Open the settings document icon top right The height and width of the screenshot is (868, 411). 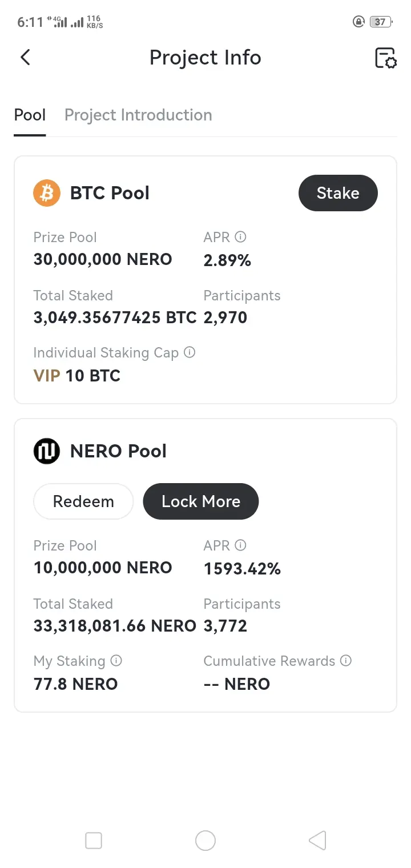[385, 58]
